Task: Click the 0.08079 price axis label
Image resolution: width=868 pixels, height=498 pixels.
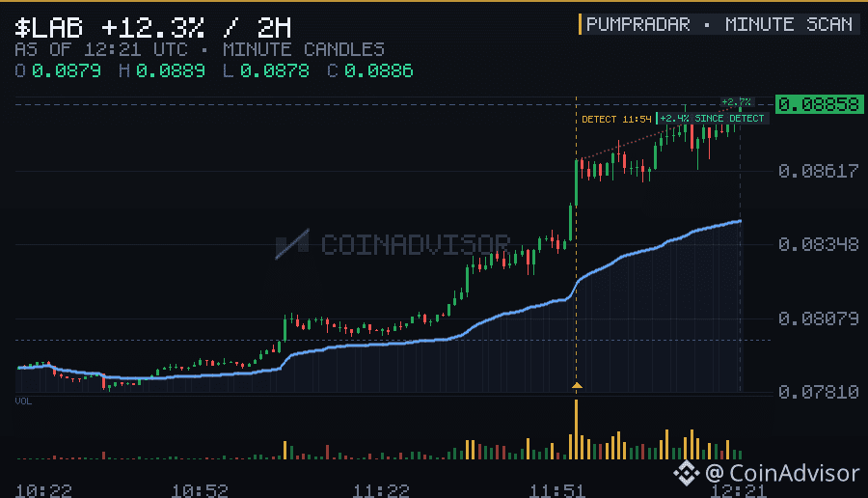Action: tap(818, 318)
